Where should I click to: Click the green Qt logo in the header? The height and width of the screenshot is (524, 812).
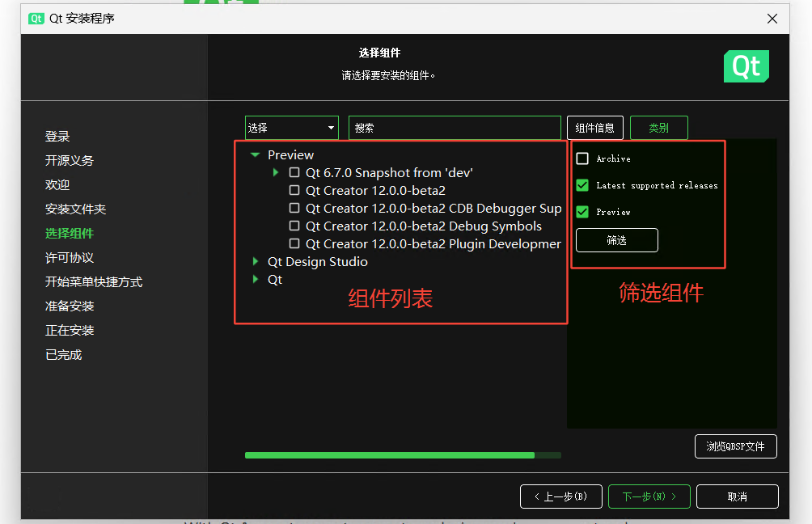point(746,66)
